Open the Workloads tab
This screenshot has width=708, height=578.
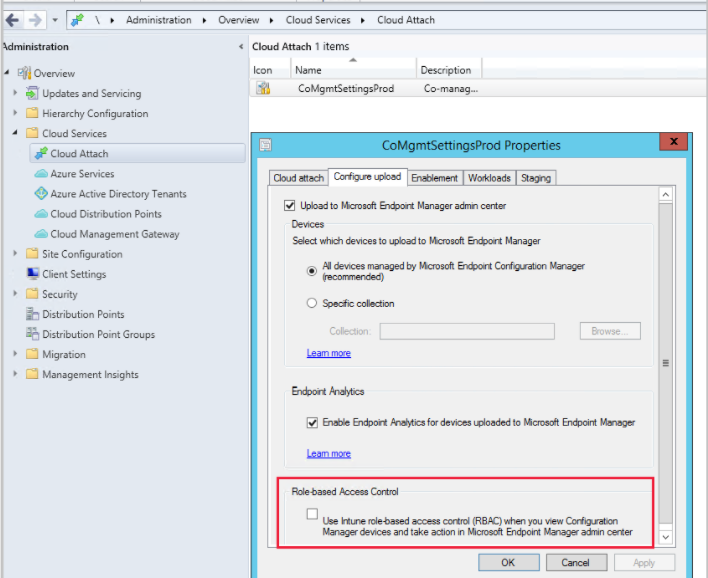pyautogui.click(x=489, y=178)
